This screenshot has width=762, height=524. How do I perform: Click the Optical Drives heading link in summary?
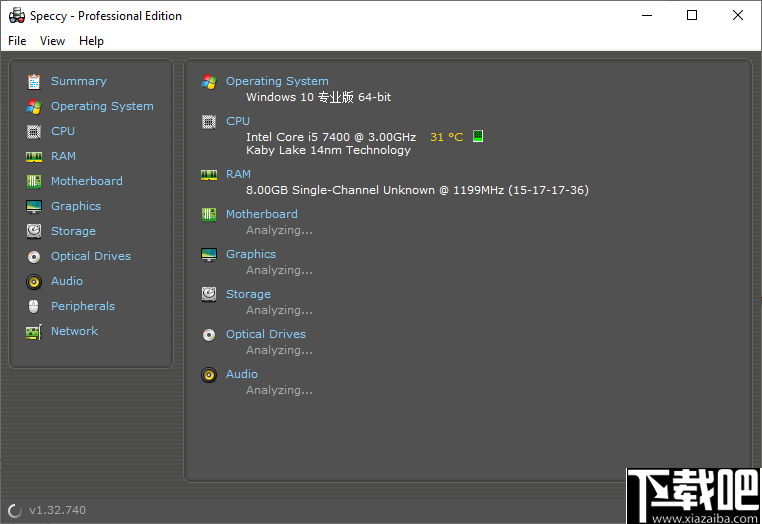point(266,334)
